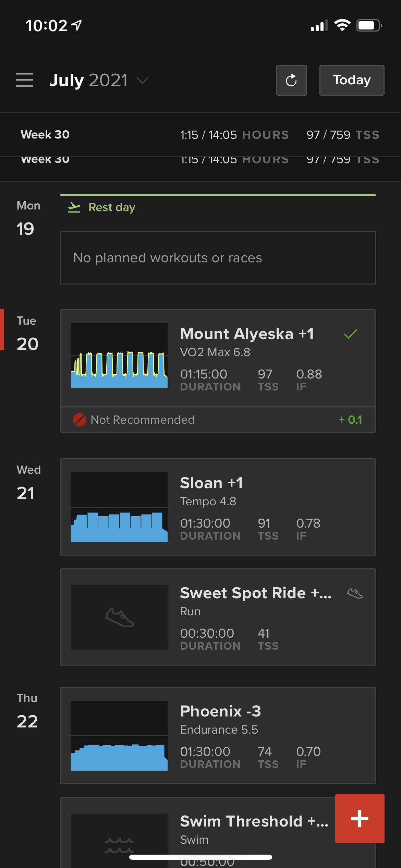Tap the +0.1 progression level value
Image resolution: width=401 pixels, height=868 pixels.
click(x=350, y=420)
